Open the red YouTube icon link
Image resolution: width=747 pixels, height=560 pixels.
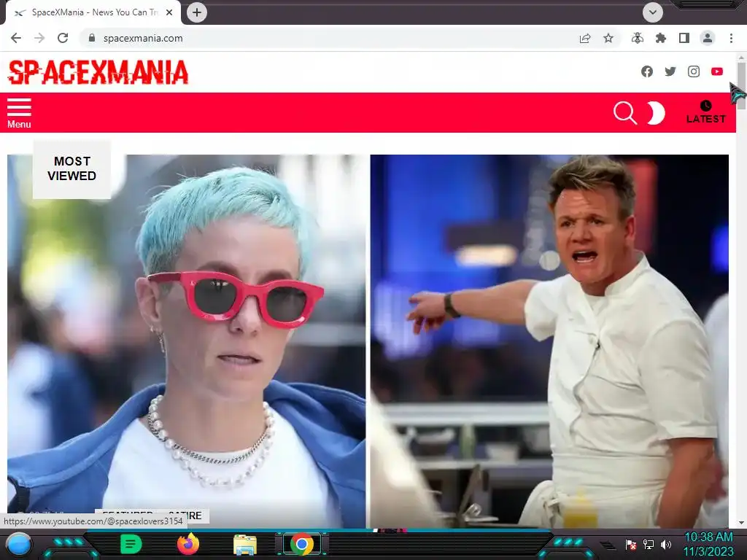[x=717, y=71]
